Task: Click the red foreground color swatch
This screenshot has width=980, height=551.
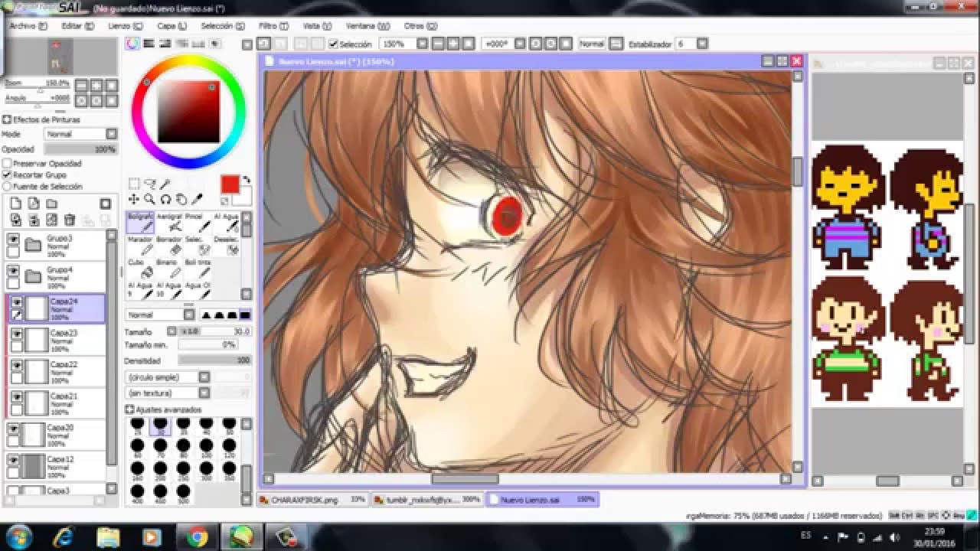Action: pyautogui.click(x=230, y=184)
